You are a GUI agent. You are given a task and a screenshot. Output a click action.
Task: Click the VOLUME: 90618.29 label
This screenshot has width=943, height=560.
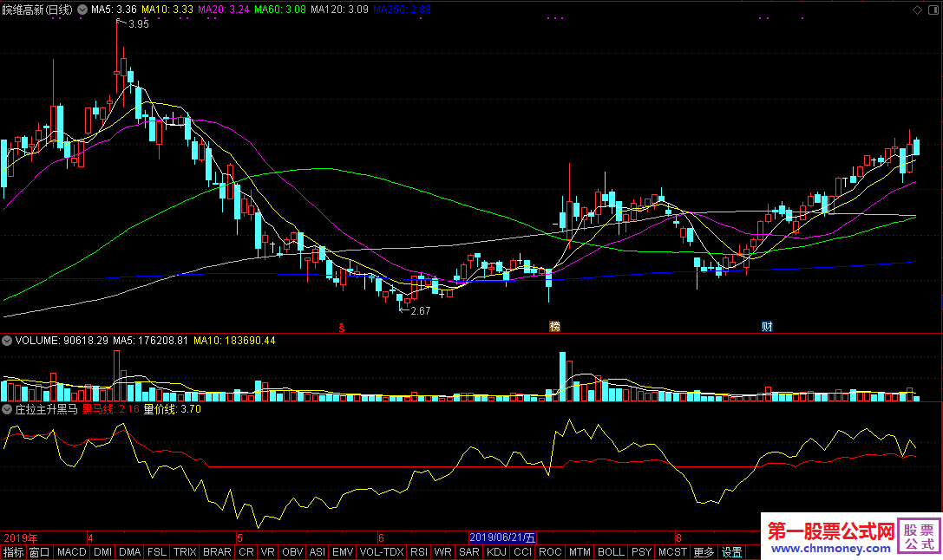coord(62,341)
